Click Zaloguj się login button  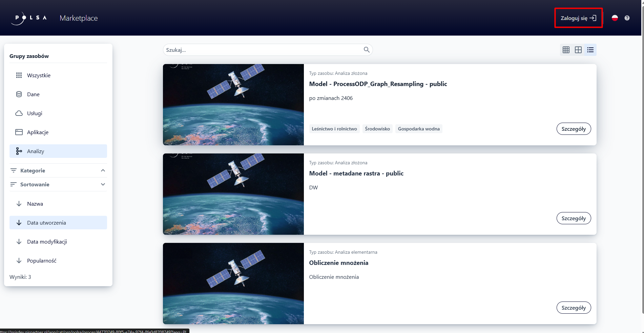pos(578,18)
